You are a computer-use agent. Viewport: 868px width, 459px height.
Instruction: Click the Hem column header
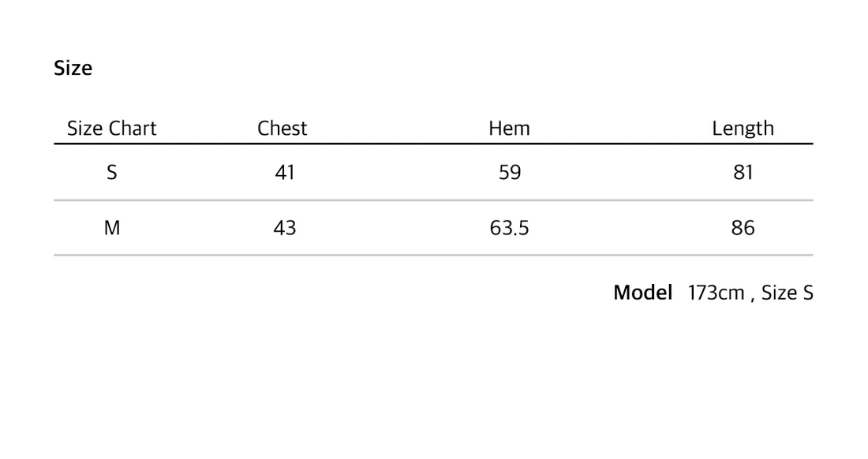[509, 129]
